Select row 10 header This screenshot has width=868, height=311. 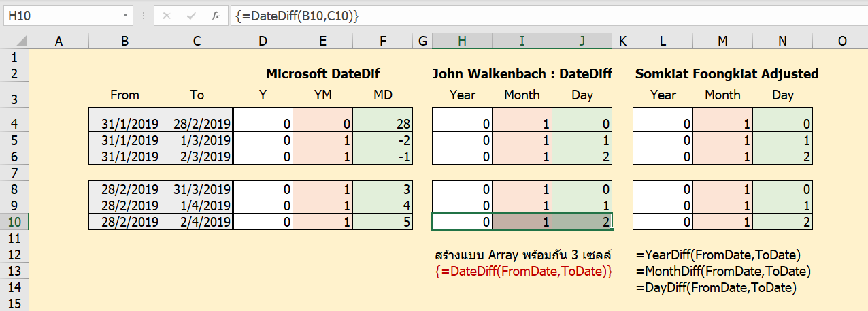click(x=14, y=221)
